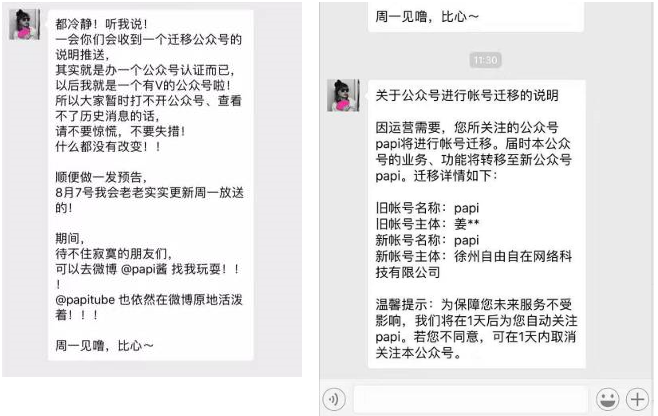Image resolution: width=658 pixels, height=416 pixels.
Task: Tap the 11:30 timestamp label
Action: 486,60
